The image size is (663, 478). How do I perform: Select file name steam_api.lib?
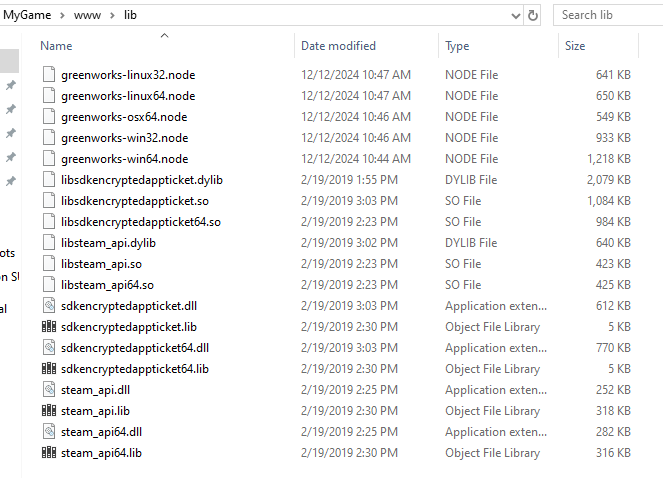[x=96, y=411]
